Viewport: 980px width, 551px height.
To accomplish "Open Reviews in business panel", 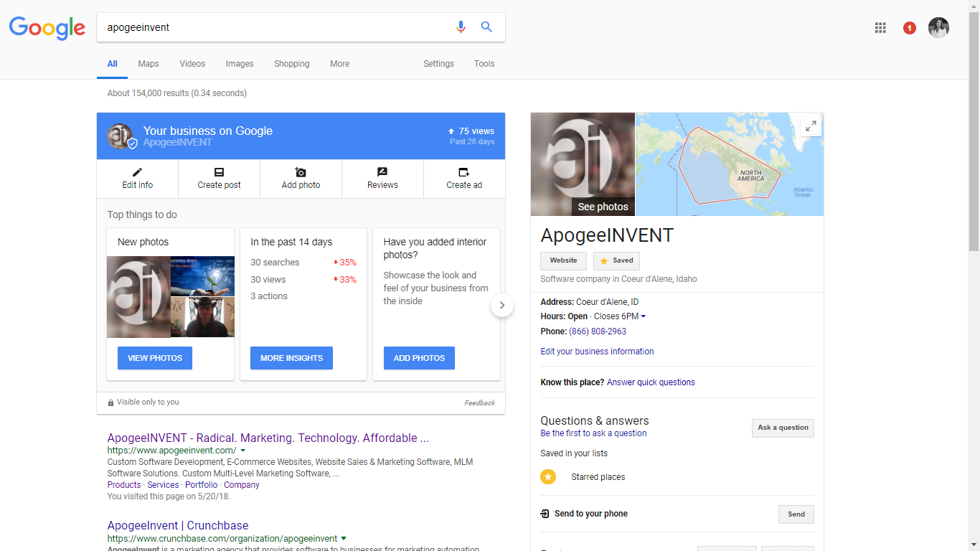I will click(382, 179).
